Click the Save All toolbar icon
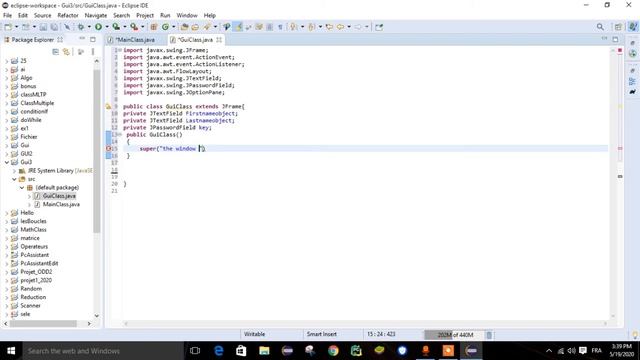The height and width of the screenshot is (360, 640). point(54,27)
